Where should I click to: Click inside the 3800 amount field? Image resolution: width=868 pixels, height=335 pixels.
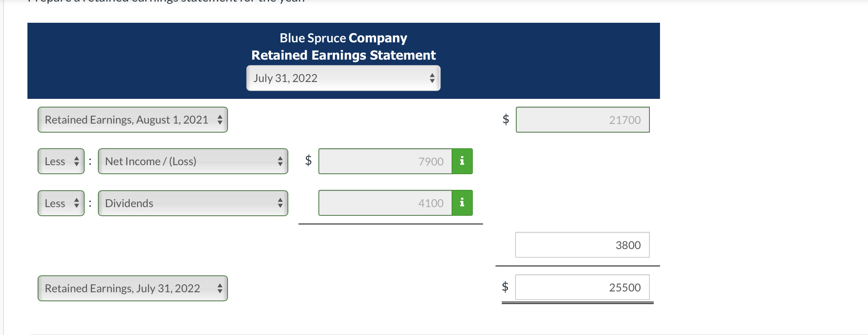(x=582, y=245)
